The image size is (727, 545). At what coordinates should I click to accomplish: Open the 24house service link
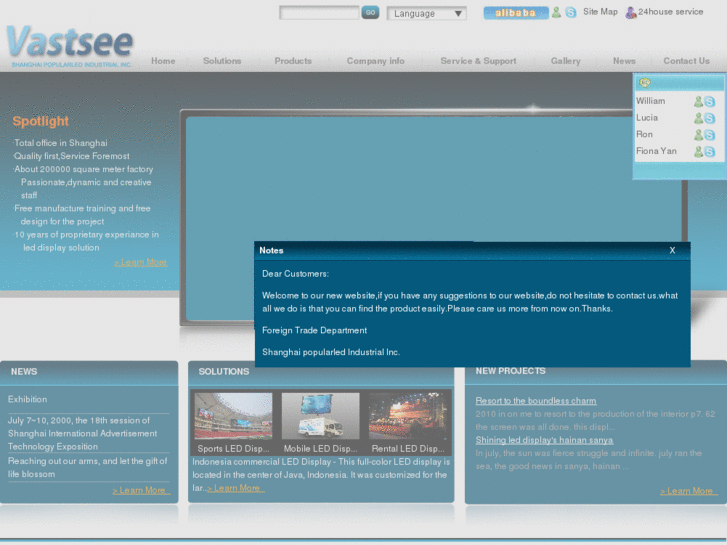[x=670, y=12]
